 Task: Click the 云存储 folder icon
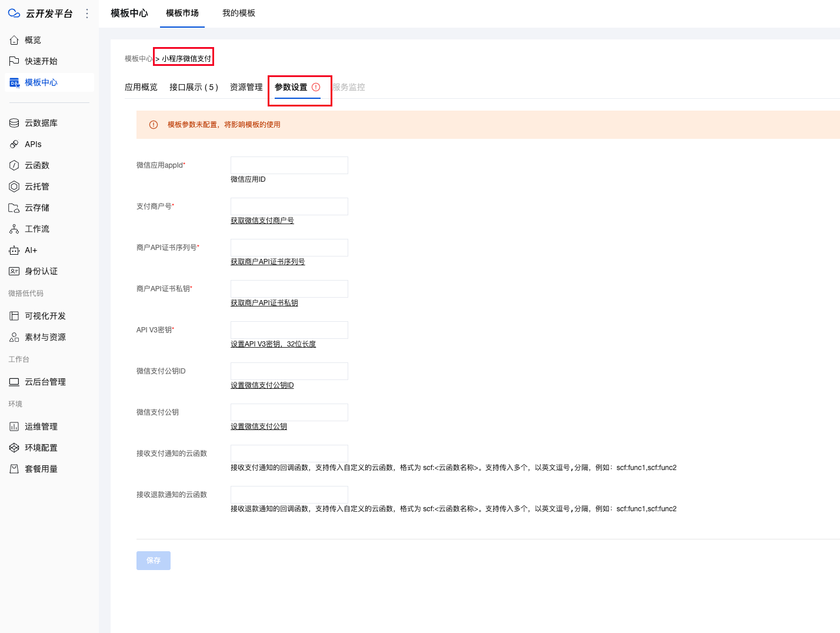point(14,208)
